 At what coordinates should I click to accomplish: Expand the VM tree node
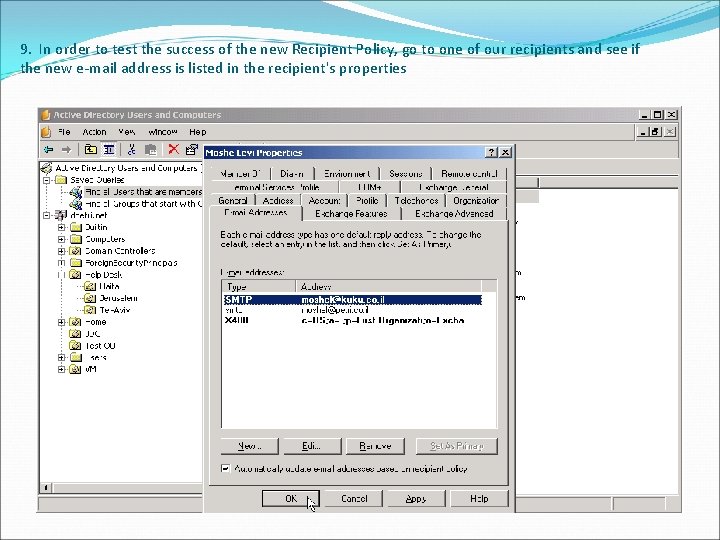tap(61, 369)
